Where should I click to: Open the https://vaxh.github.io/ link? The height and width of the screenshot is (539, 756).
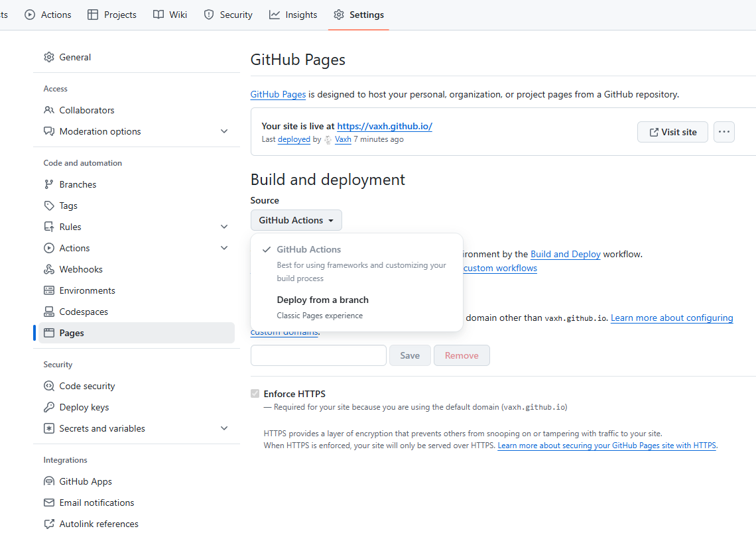(385, 127)
